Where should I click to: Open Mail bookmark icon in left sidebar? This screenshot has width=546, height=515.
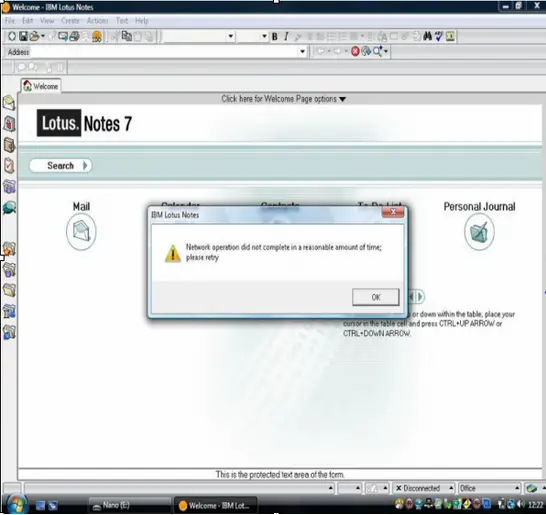click(9, 103)
